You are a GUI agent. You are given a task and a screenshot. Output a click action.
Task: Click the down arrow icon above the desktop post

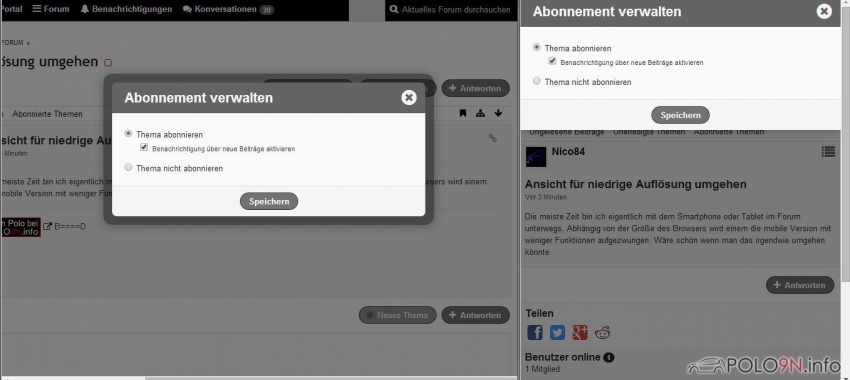point(498,113)
